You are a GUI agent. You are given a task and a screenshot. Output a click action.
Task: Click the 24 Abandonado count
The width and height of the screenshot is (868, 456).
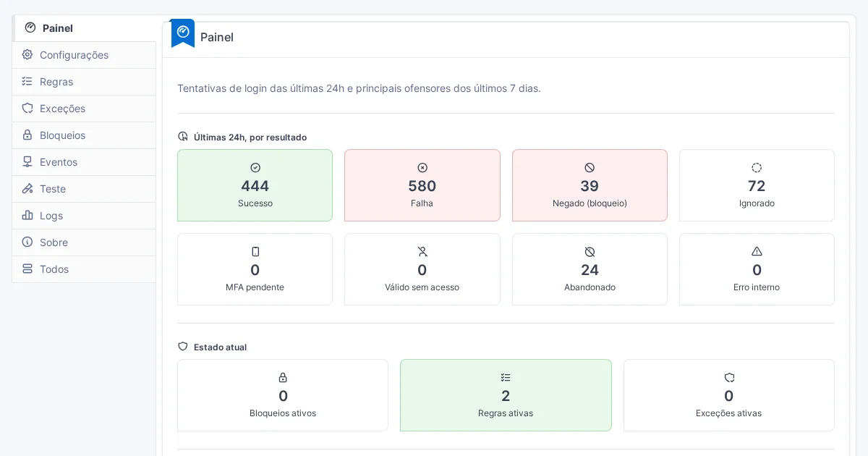(x=590, y=270)
